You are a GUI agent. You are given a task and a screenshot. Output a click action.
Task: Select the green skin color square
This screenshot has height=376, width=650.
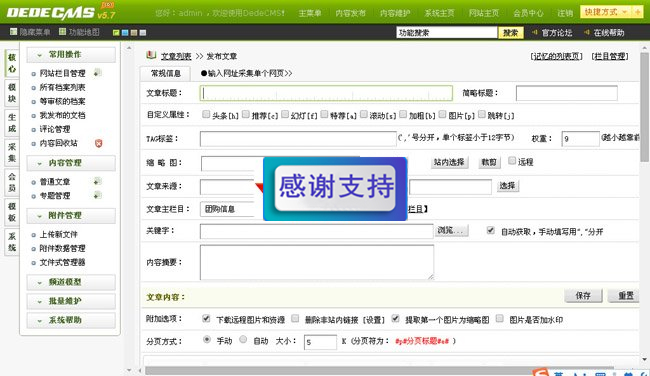[116, 33]
